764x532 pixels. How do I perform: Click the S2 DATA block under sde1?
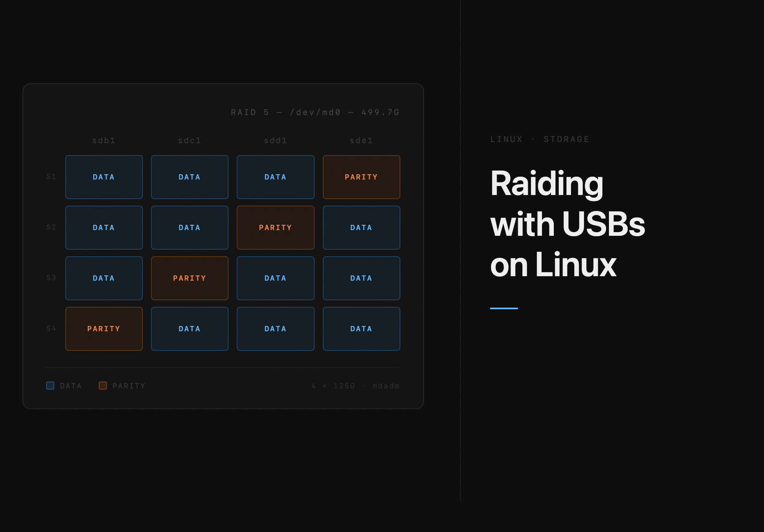pyautogui.click(x=362, y=228)
